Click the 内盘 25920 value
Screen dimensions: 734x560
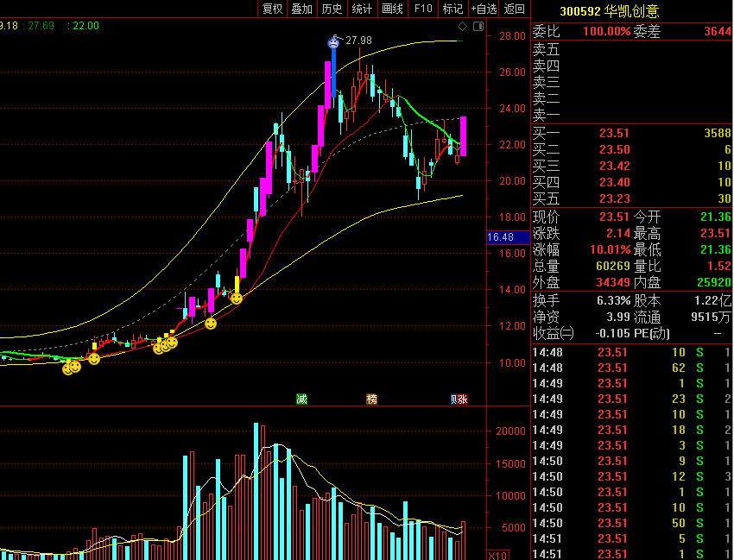click(714, 282)
